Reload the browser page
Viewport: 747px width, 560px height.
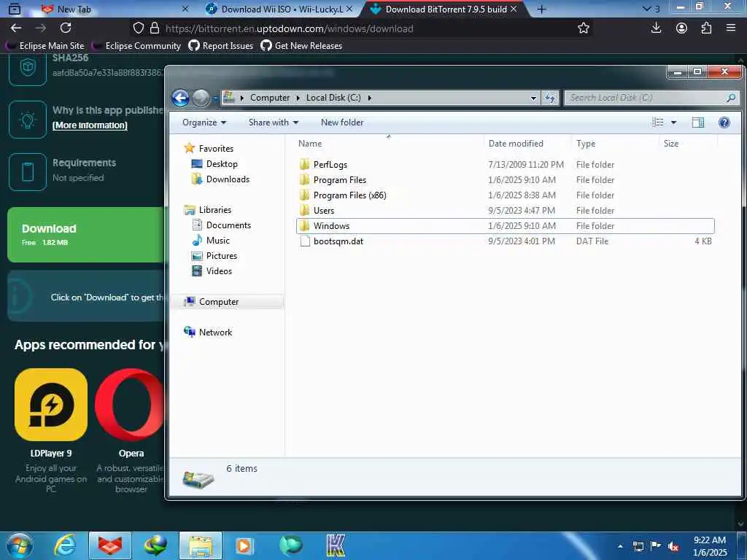click(x=66, y=28)
